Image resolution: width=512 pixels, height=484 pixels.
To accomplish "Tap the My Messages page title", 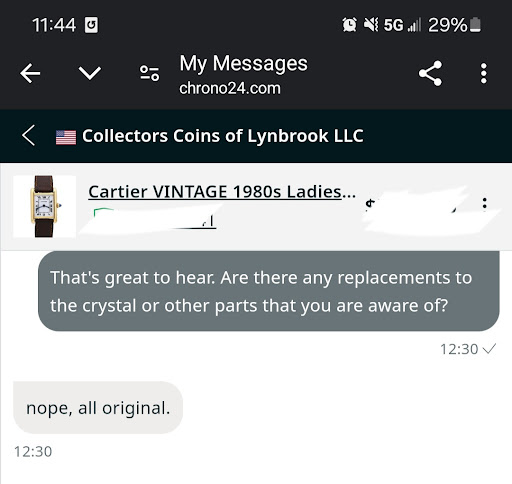I will click(x=243, y=63).
